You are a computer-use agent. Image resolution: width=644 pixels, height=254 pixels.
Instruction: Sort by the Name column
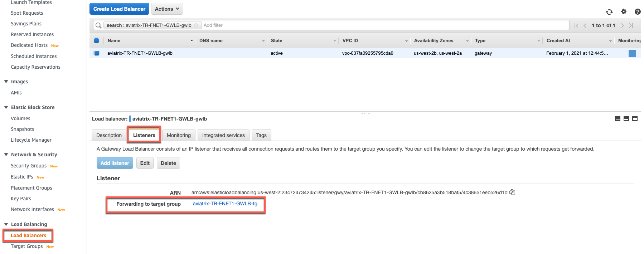[x=114, y=40]
